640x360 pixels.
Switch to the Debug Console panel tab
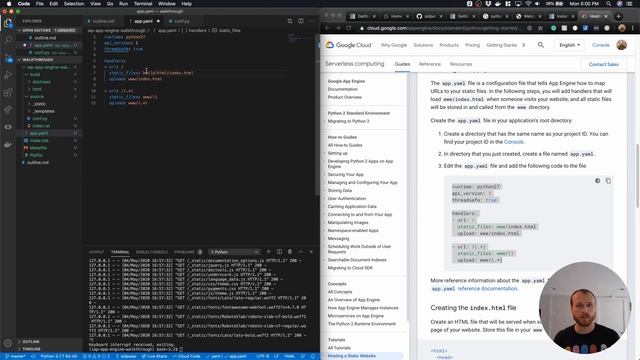(x=152, y=252)
